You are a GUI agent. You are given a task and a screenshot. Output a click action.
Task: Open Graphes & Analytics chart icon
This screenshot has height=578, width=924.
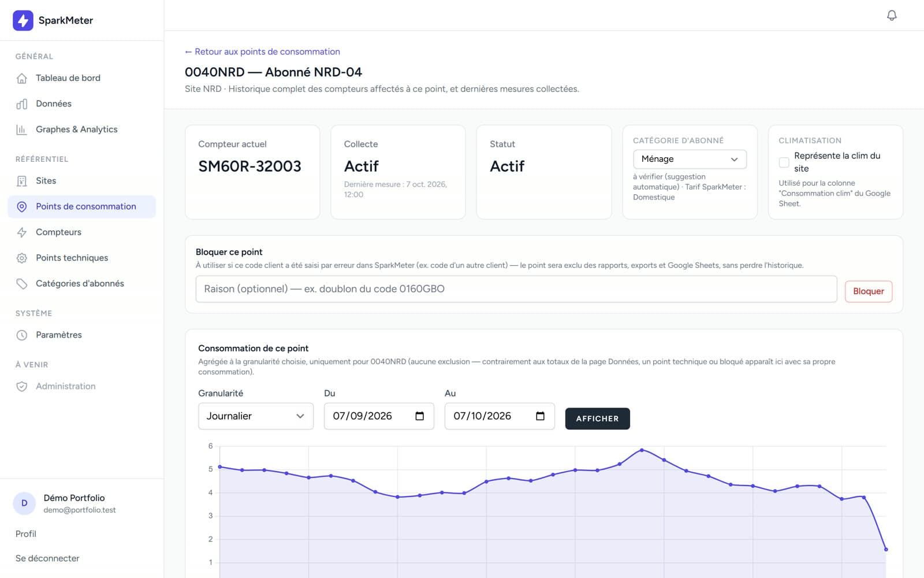(22, 129)
